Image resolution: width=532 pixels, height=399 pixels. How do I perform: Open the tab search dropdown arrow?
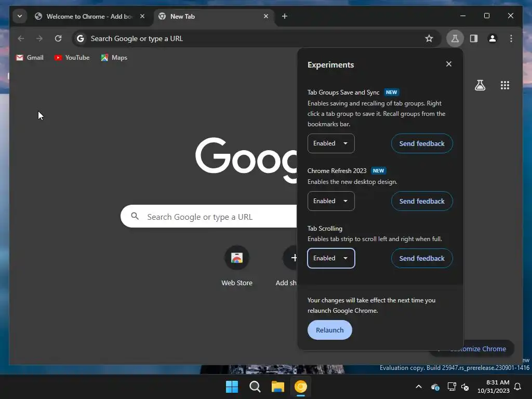coord(20,16)
